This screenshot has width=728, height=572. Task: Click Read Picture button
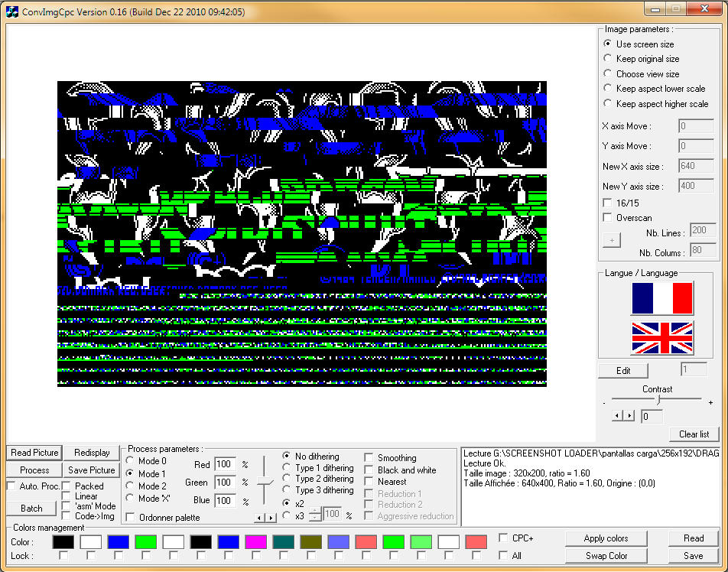click(34, 452)
